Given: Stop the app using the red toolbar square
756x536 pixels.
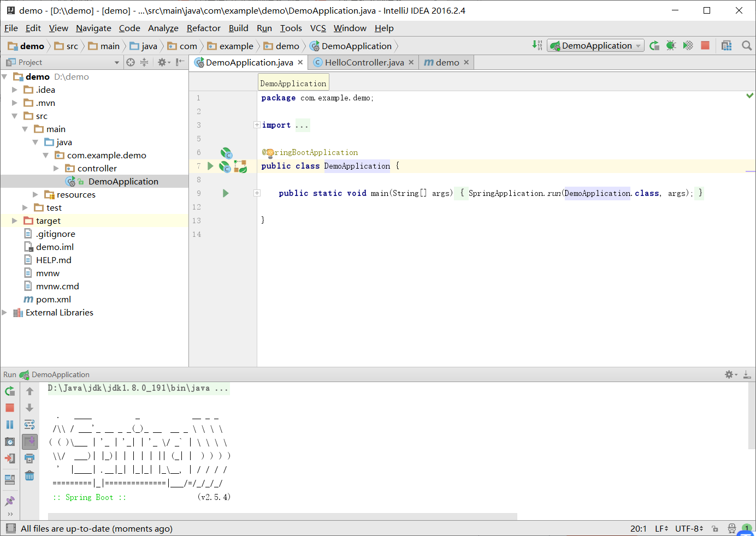Looking at the screenshot, I should point(705,45).
